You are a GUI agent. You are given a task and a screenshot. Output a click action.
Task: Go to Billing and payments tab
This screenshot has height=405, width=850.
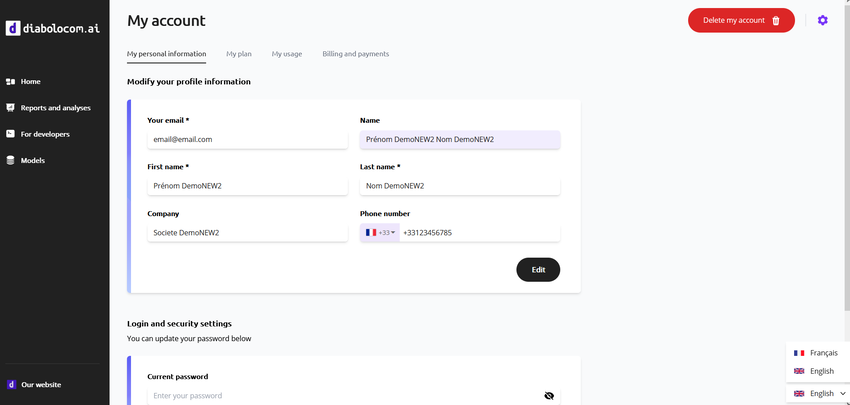point(355,54)
